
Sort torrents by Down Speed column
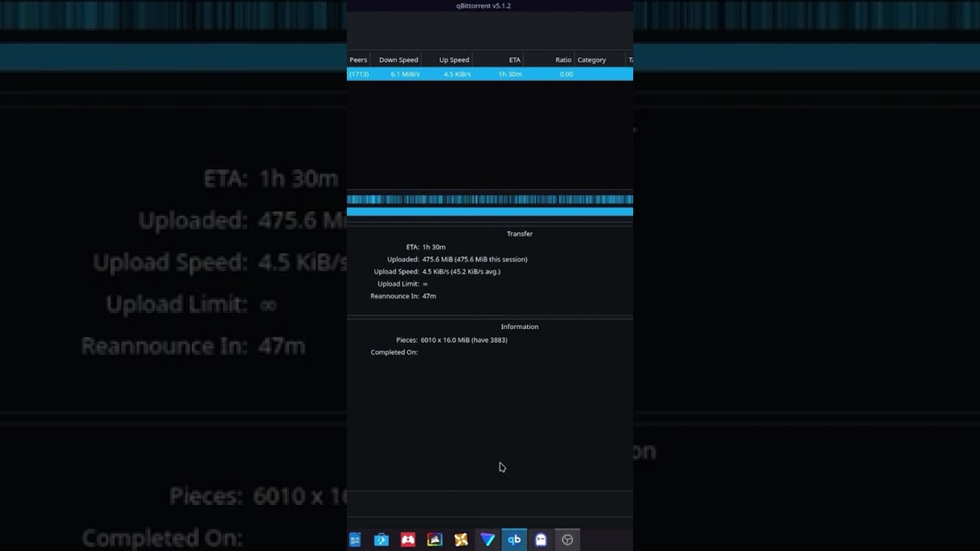(x=398, y=60)
